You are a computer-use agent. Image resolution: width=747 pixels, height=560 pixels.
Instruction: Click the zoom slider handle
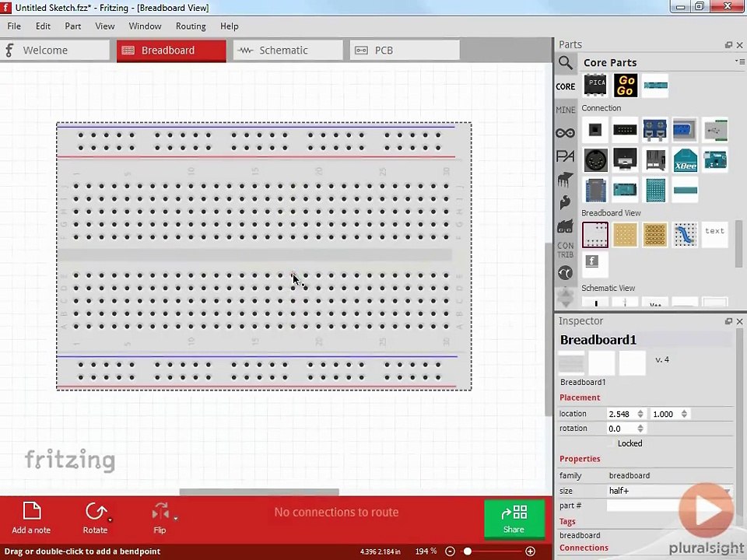(468, 551)
